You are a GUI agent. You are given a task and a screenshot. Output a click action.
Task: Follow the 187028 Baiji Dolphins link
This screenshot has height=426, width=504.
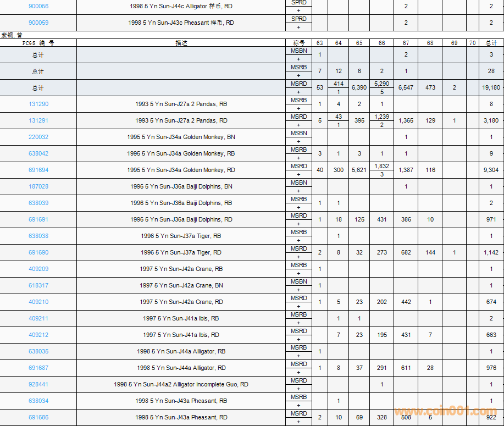click(x=38, y=186)
